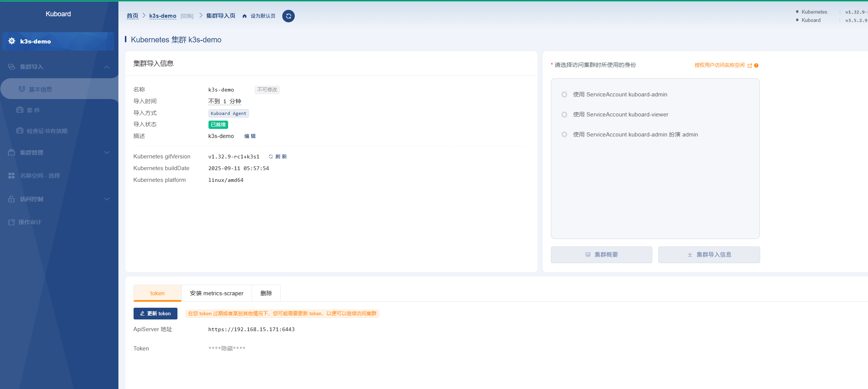Image resolution: width=868 pixels, height=389 pixels.
Task: Switch to the 删除 tab
Action: [266, 293]
